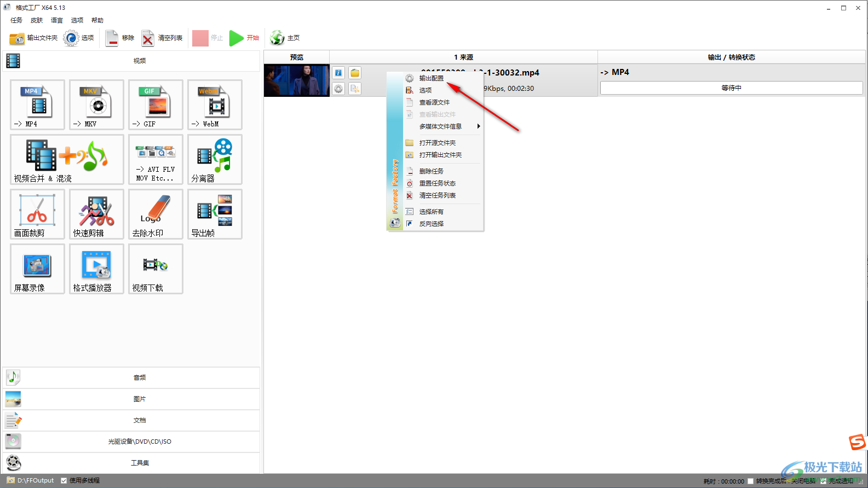Click the gear icon on the task row
This screenshot has width=868, height=488.
339,89
